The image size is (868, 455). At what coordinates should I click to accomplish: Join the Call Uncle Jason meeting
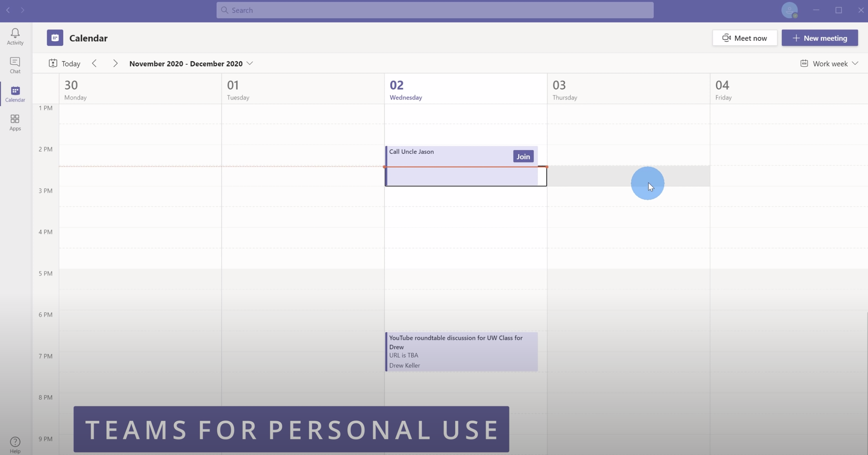tap(523, 156)
